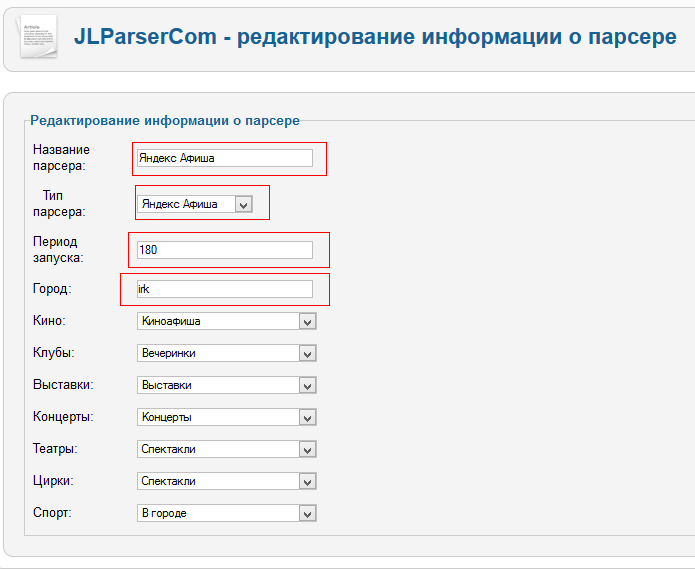
Task: Click the article document icon in header
Action: 37,36
